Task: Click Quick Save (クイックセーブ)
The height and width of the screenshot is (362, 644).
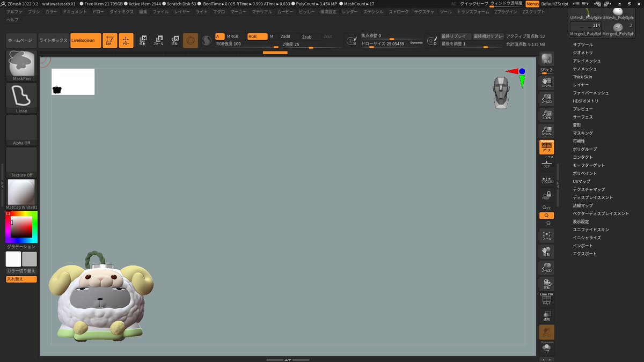Action: coord(474,4)
